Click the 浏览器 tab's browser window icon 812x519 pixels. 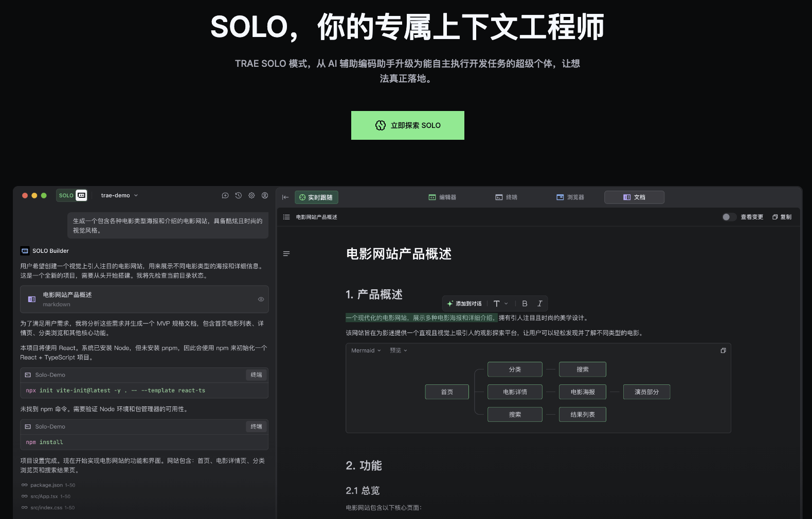click(x=560, y=197)
